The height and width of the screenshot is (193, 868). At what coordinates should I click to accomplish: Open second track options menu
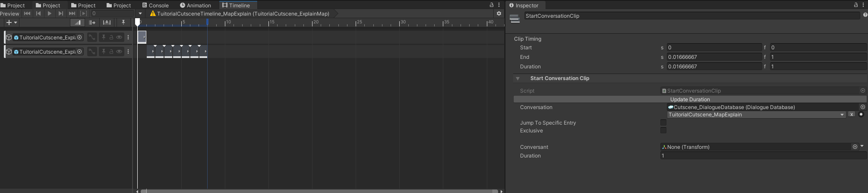coord(128,51)
